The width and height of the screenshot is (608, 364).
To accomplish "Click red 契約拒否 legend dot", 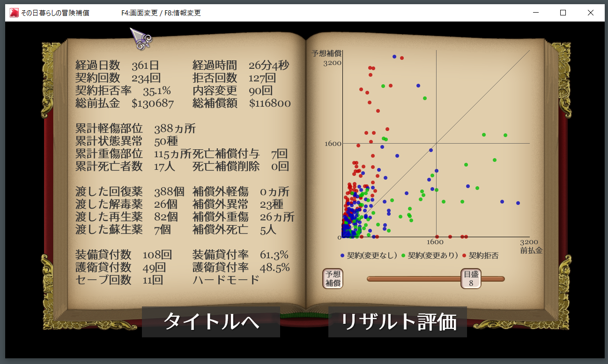I will [x=464, y=255].
